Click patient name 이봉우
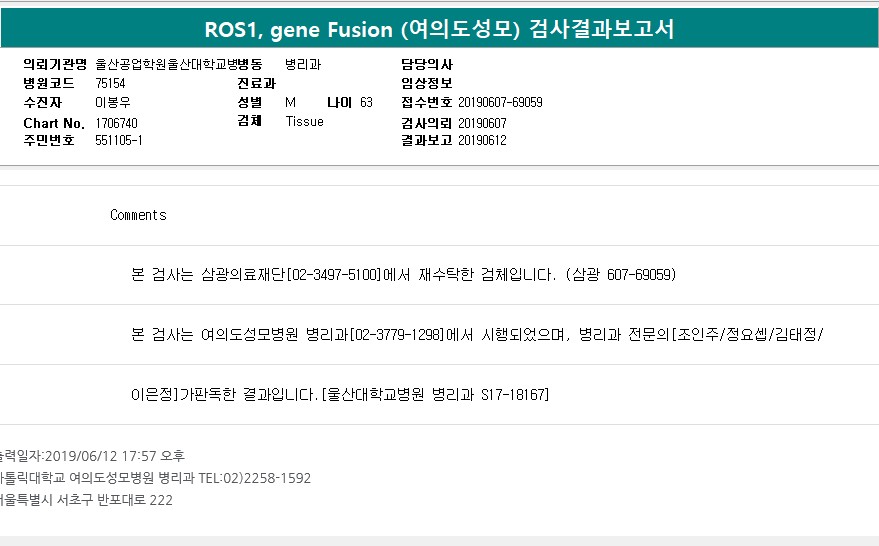 click(x=112, y=103)
